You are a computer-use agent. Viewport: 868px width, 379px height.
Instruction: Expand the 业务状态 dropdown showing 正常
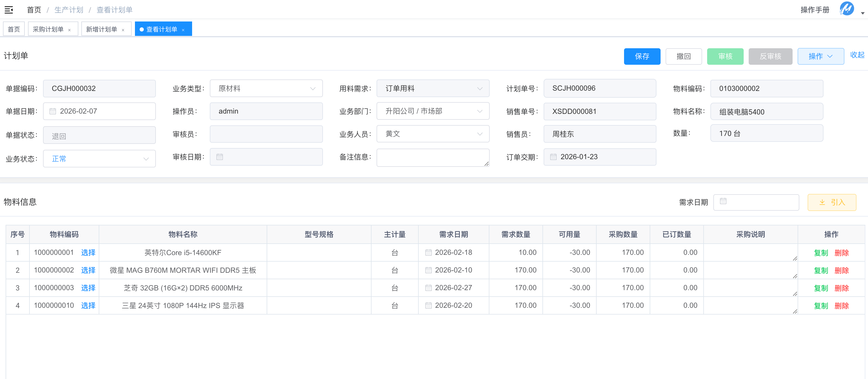click(99, 159)
